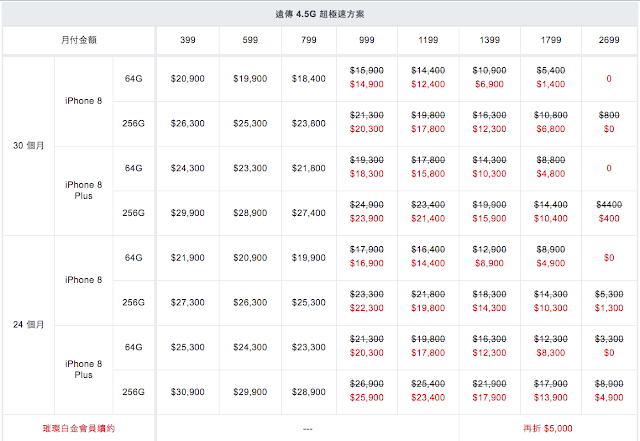Viewport: 640px width, 441px height.
Task: Click the red $1,400 discounted price
Action: [x=550, y=87]
